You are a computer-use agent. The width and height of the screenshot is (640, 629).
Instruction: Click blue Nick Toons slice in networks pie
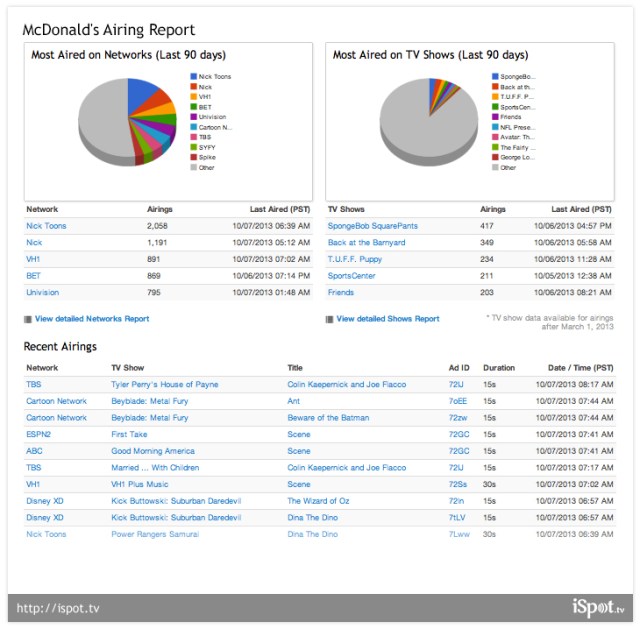point(139,95)
